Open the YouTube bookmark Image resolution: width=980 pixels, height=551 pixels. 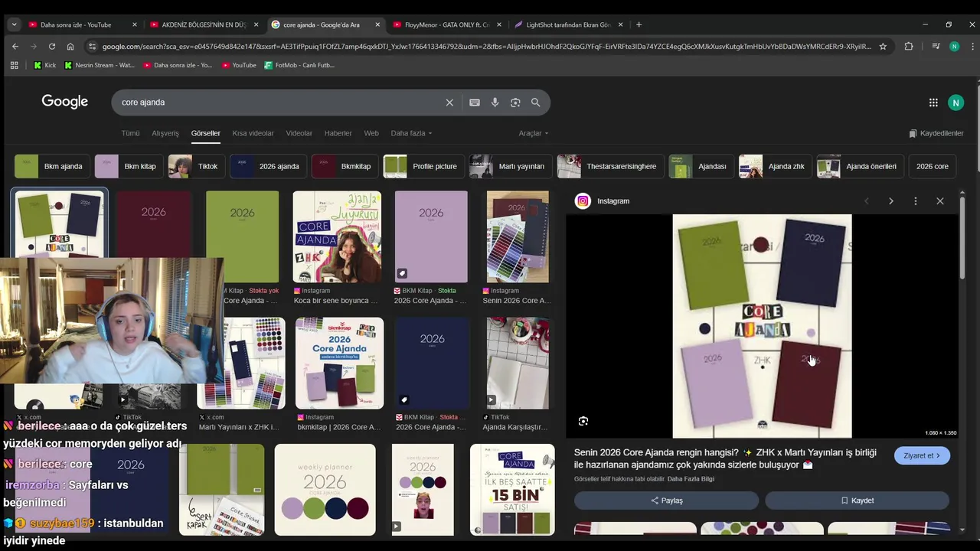(x=239, y=65)
